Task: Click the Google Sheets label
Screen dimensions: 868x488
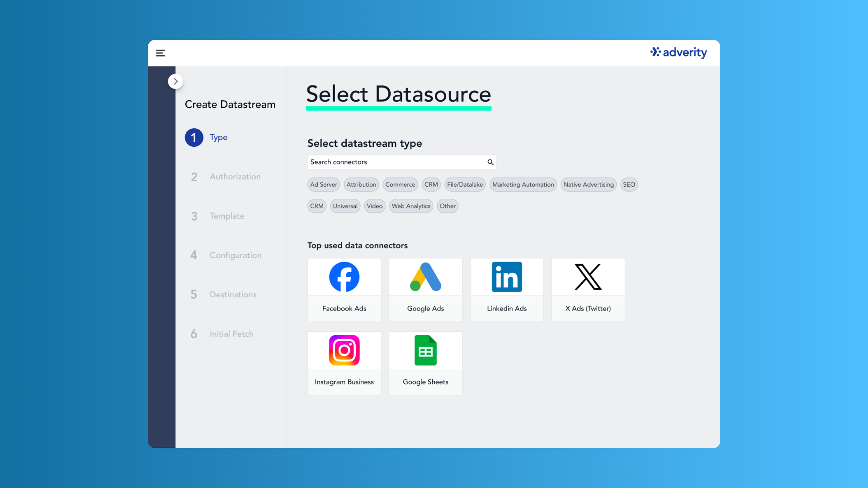Action: pos(425,382)
